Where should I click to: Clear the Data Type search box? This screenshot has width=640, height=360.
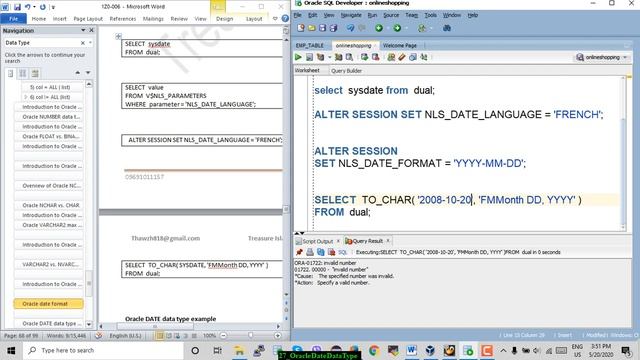click(83, 42)
